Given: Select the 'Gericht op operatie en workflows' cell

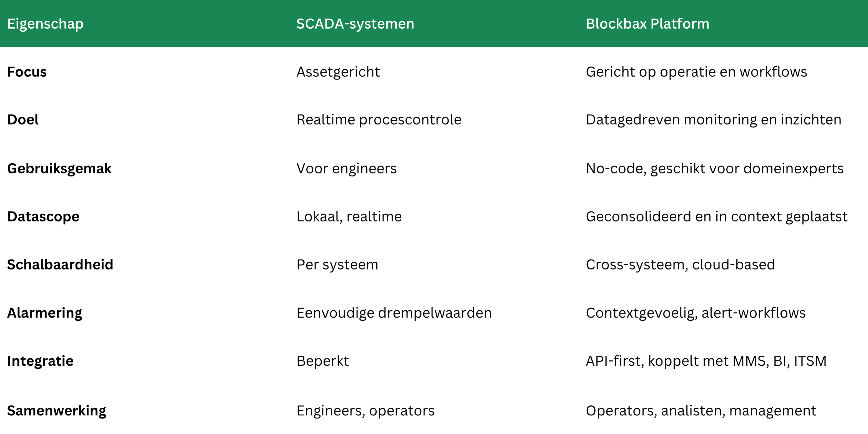Looking at the screenshot, I should [696, 72].
